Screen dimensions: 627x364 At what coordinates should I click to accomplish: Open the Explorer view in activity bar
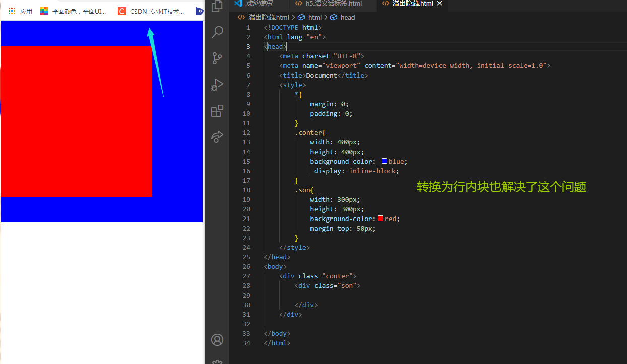click(217, 7)
